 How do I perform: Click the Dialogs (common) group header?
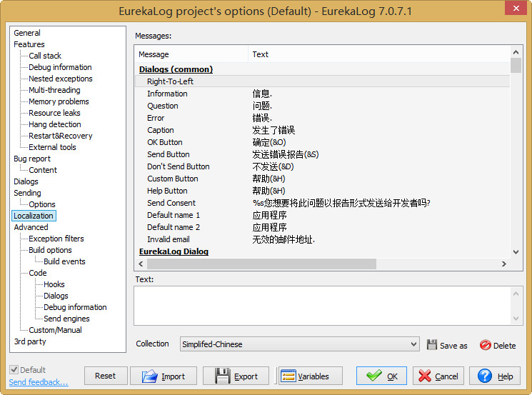point(176,69)
